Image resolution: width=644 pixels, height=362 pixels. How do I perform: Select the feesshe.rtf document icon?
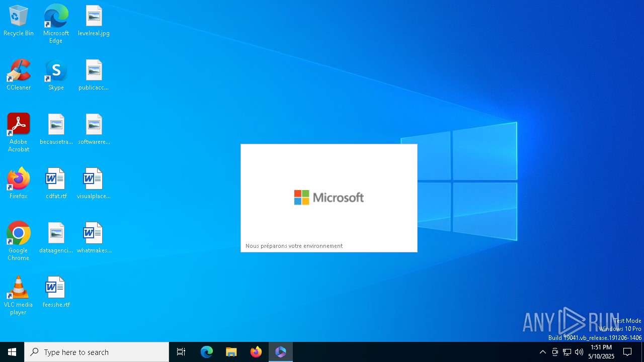pyautogui.click(x=56, y=293)
